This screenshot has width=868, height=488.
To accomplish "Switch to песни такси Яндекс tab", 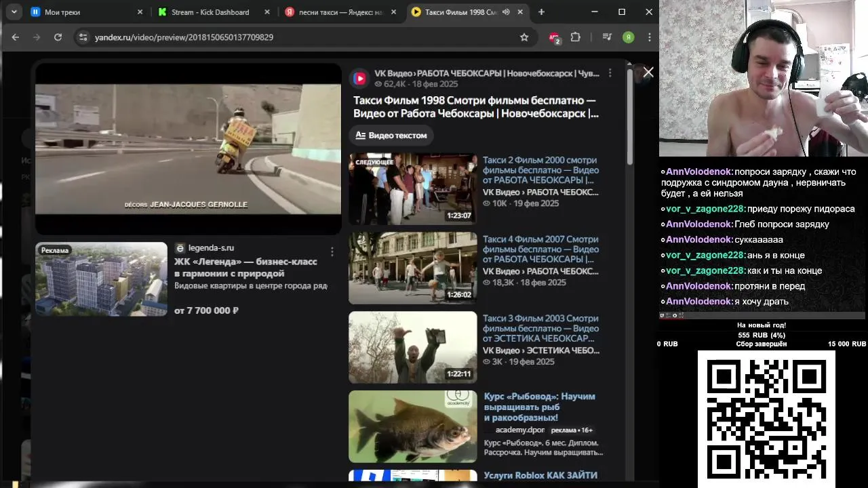I will coord(340,12).
